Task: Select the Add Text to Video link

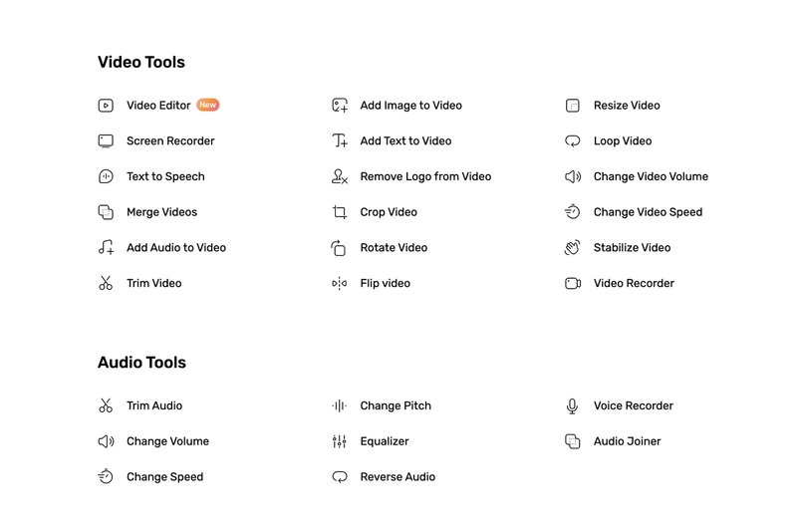Action: click(405, 141)
